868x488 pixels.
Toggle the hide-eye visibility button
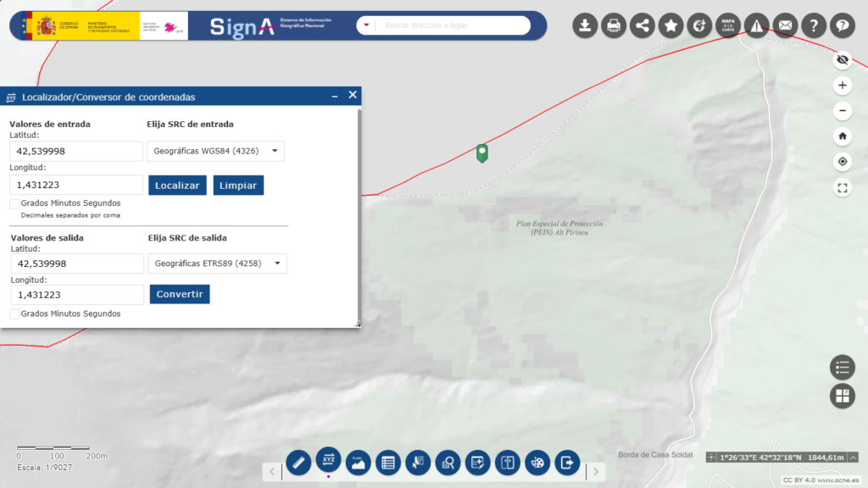coord(842,59)
